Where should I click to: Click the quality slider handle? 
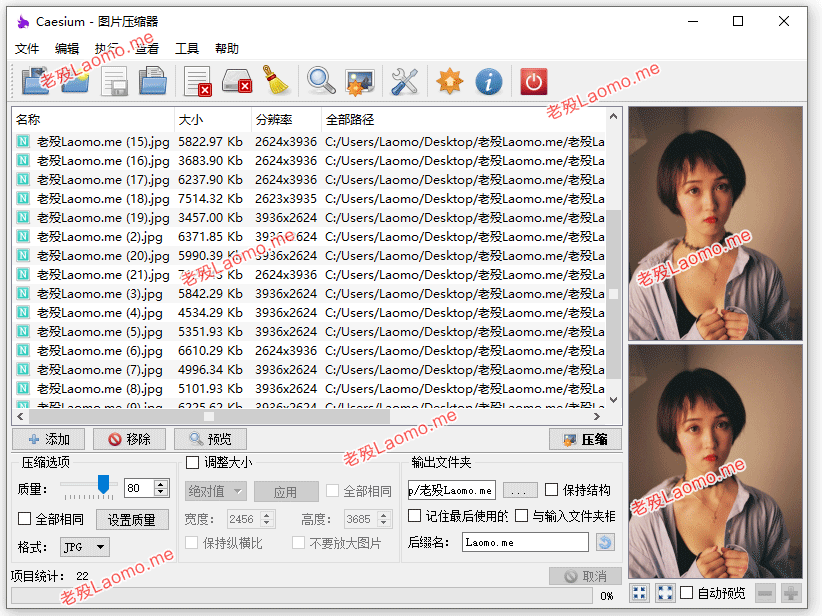tap(103, 484)
